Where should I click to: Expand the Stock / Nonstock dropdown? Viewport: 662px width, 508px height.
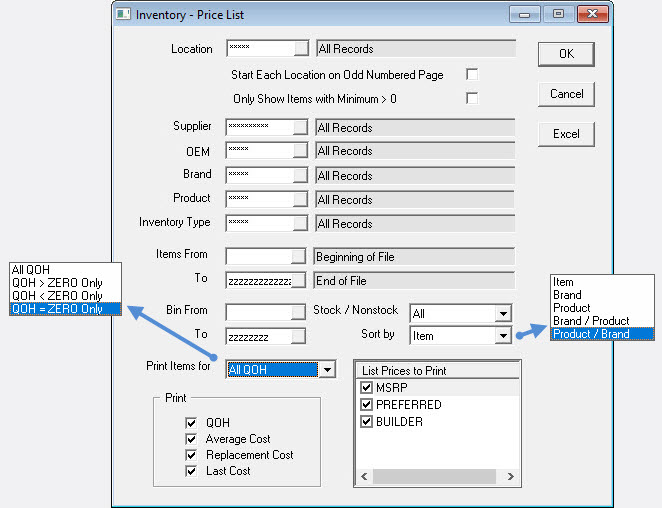(x=503, y=314)
